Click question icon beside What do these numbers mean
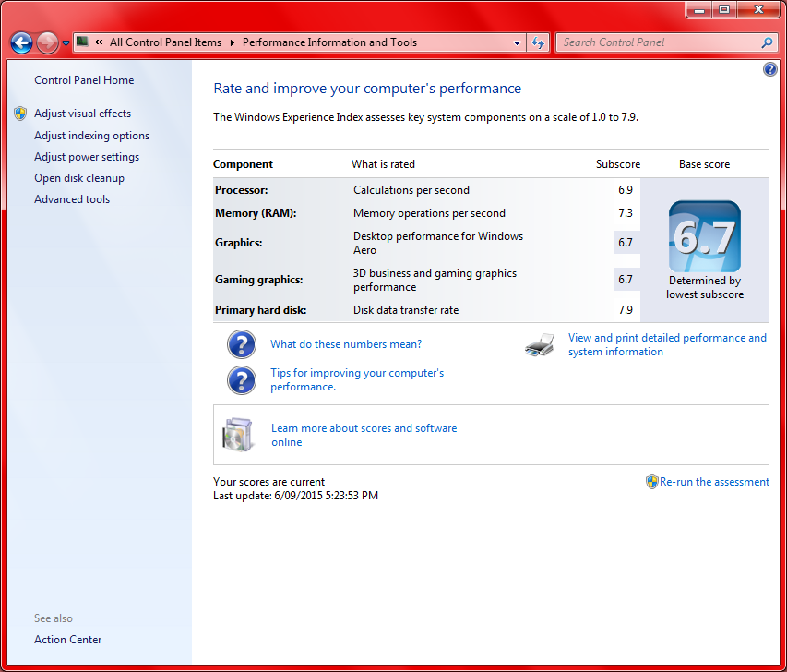 click(242, 344)
